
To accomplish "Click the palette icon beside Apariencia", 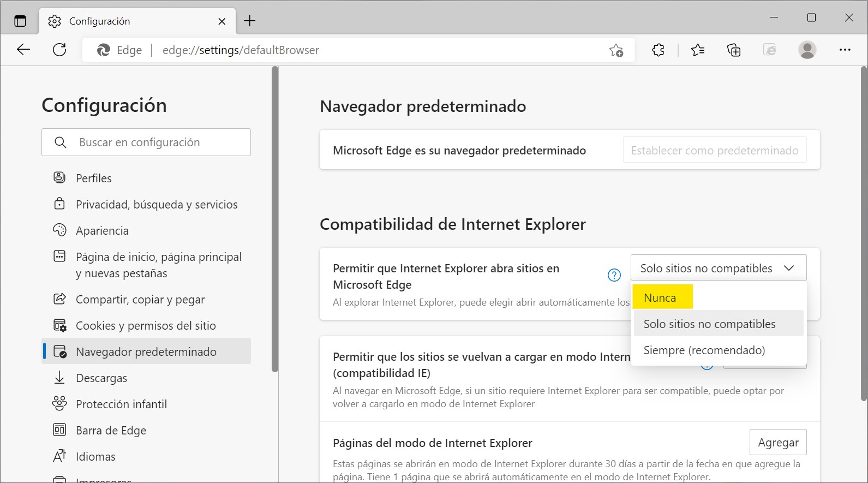I will (59, 230).
